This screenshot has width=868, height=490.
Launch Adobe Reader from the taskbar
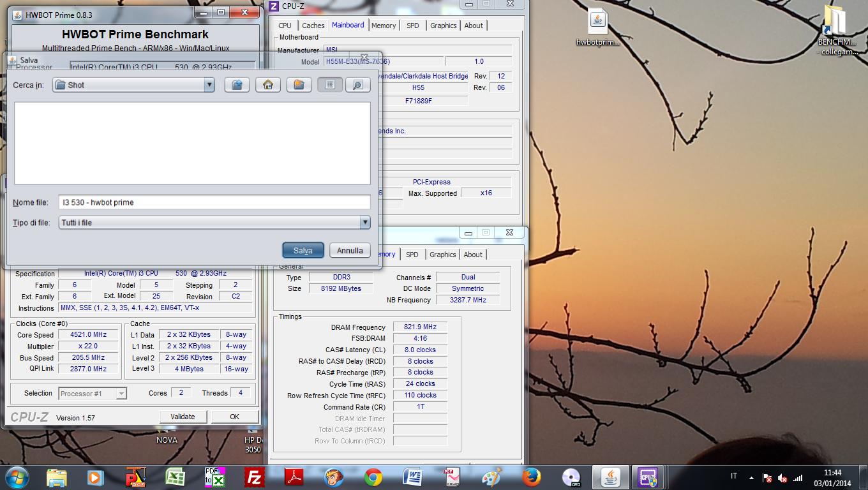(x=294, y=477)
